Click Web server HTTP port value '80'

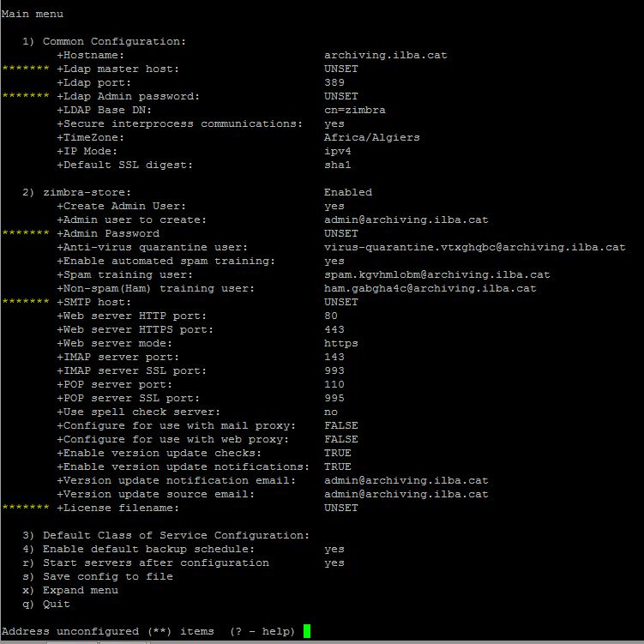[331, 316]
